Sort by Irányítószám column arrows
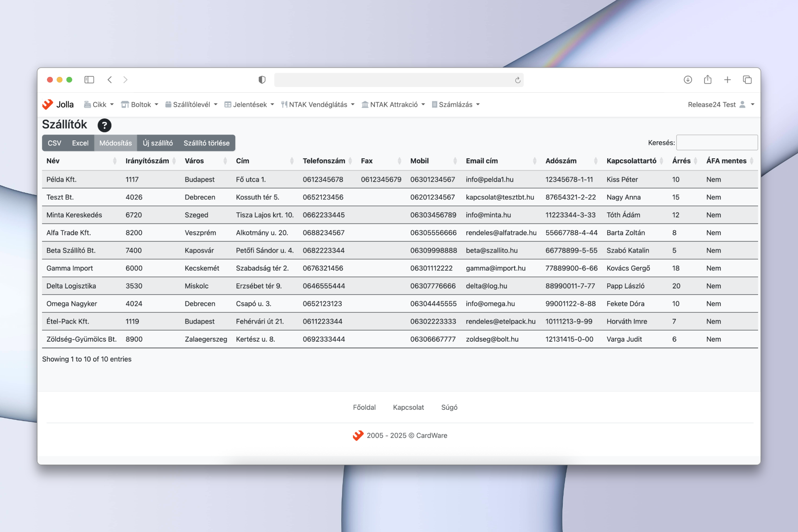 pyautogui.click(x=174, y=161)
